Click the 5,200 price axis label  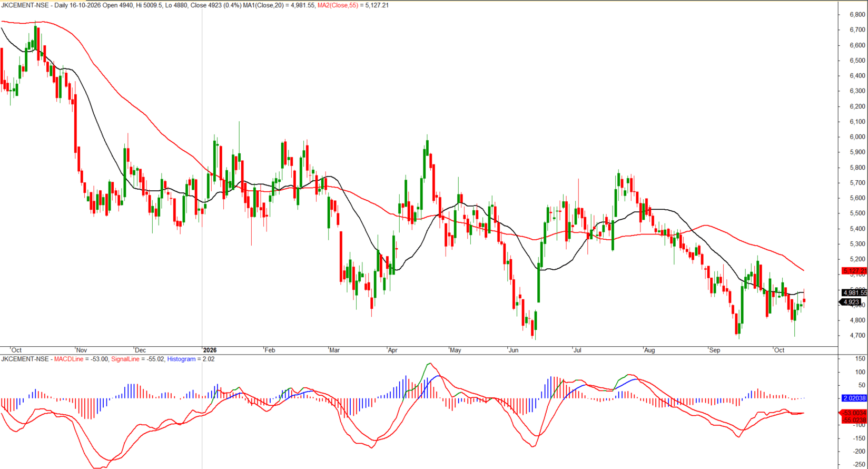(x=857, y=259)
